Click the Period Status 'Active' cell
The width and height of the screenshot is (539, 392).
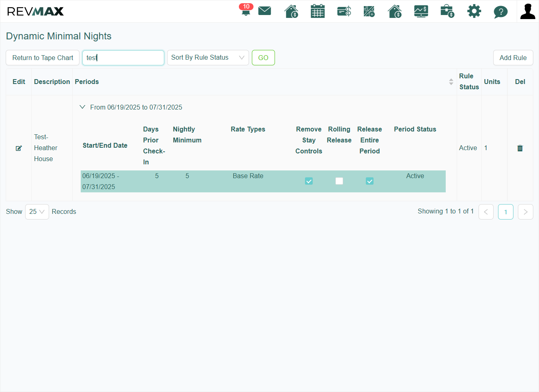click(x=415, y=176)
